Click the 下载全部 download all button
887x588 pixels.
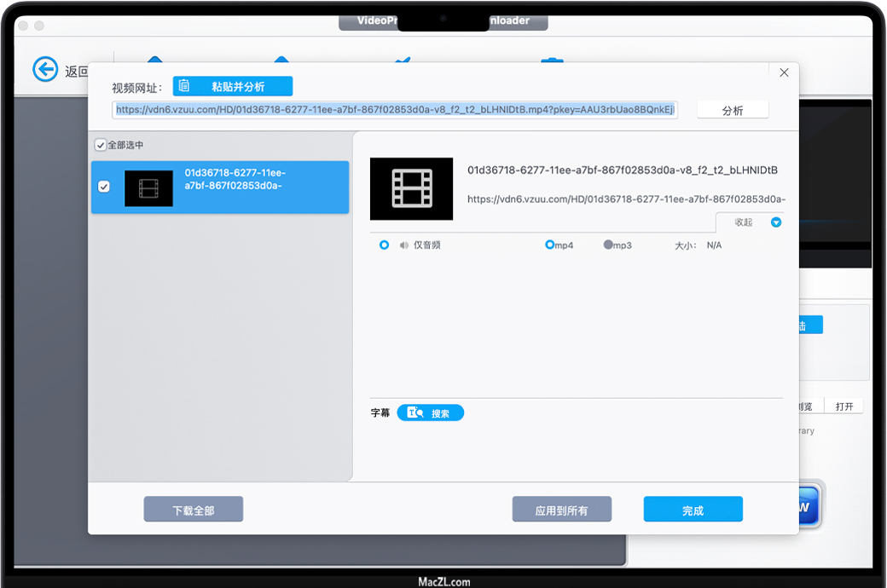pyautogui.click(x=194, y=510)
